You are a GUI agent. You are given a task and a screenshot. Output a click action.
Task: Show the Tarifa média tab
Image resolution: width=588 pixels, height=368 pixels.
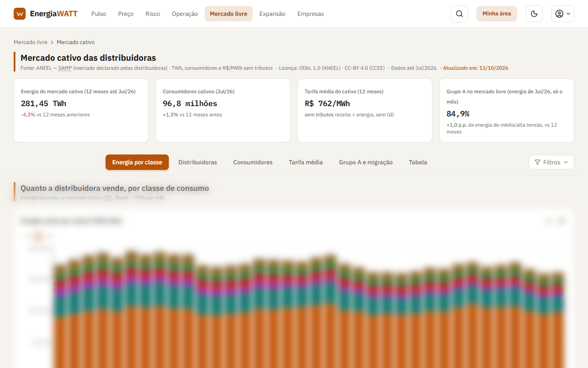click(x=306, y=162)
